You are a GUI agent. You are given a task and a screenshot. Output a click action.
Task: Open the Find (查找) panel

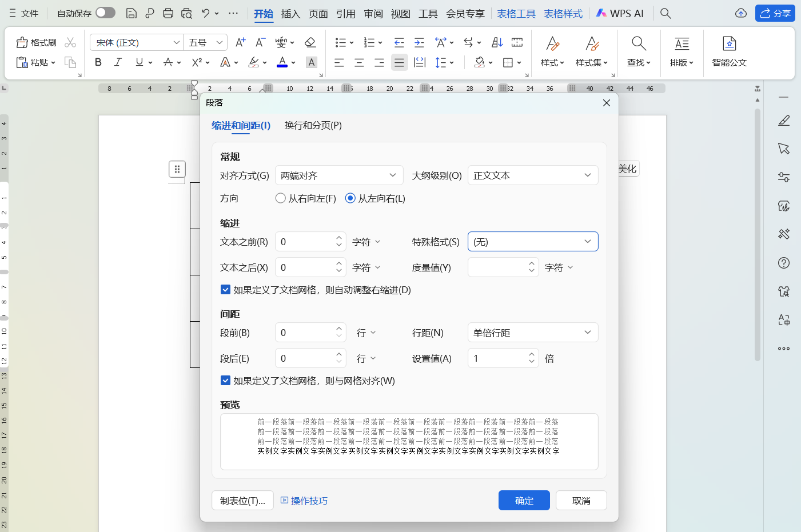coord(639,51)
